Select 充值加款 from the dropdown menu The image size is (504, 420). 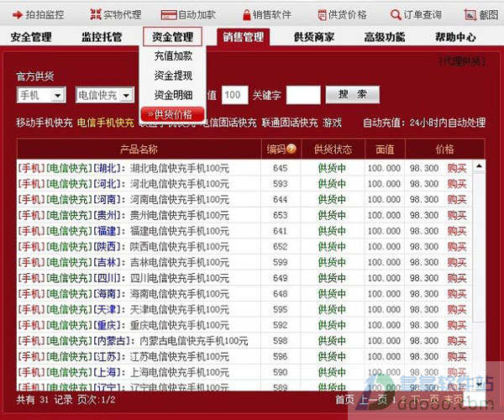pos(173,56)
